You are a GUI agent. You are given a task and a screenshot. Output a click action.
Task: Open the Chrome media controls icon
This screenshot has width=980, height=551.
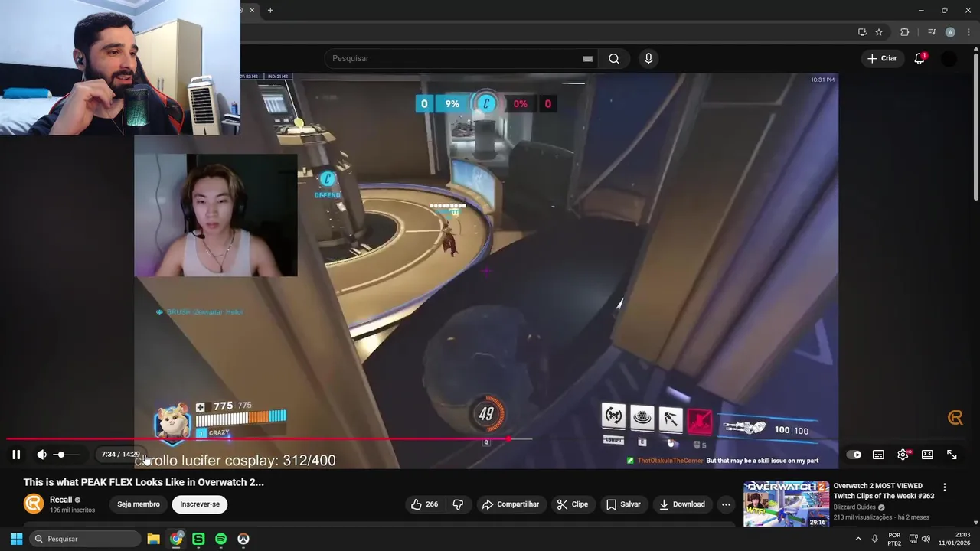pos(932,32)
